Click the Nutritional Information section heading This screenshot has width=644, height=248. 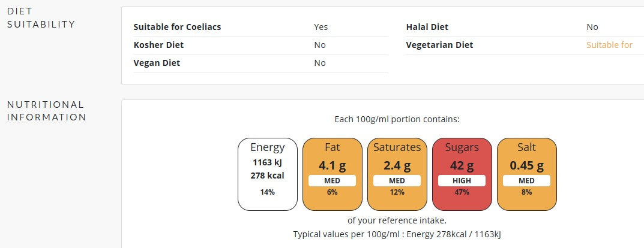(x=47, y=111)
